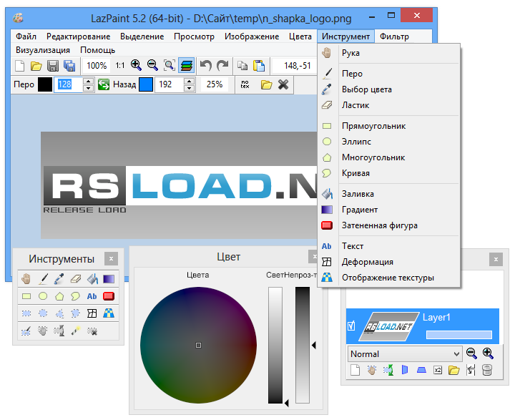Image resolution: width=520 pixels, height=420 pixels.
Task: Choose the grid deformation tool in Инструменты panel
Action: (92, 313)
